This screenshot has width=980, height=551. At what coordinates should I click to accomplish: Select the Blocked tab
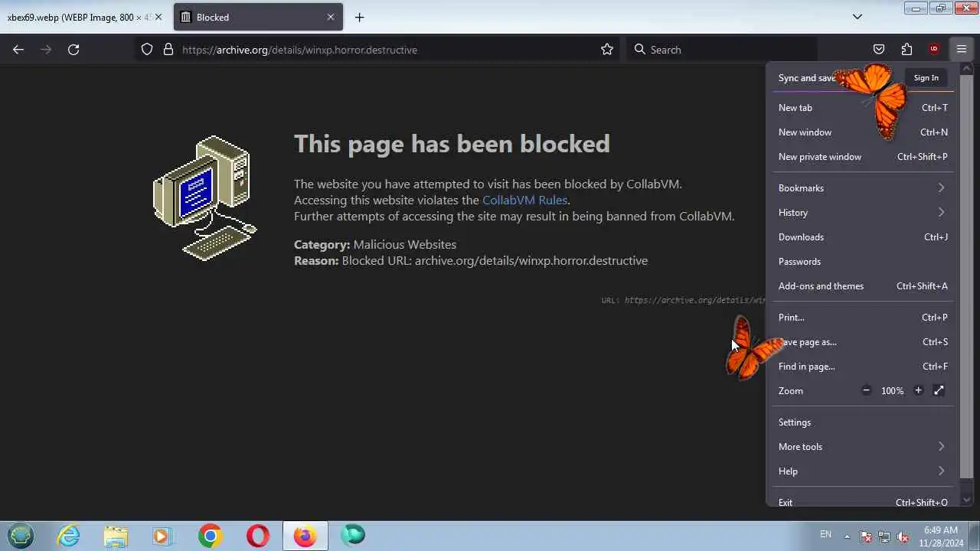[x=258, y=17]
